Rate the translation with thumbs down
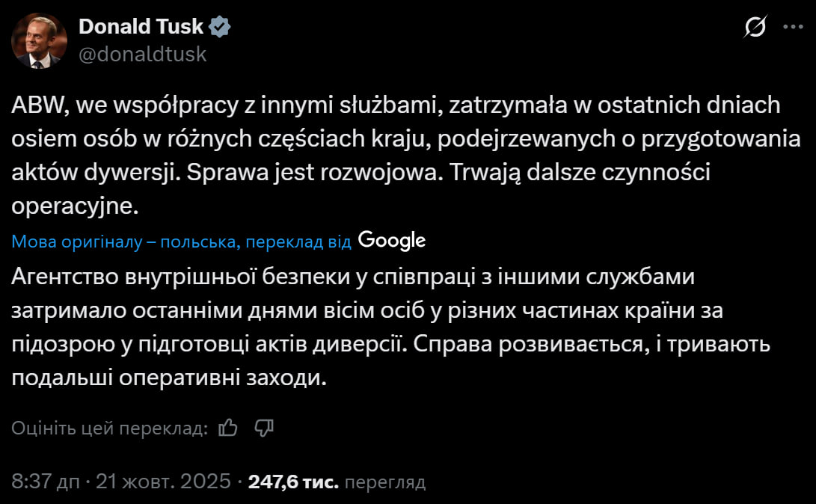 [x=265, y=427]
